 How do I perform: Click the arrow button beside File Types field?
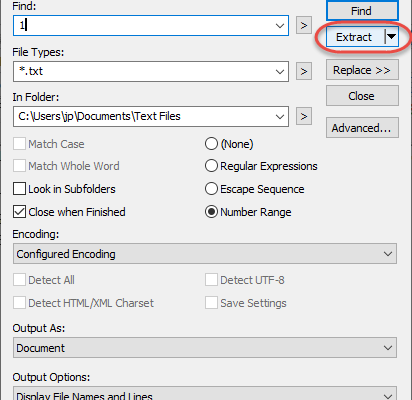(x=304, y=71)
